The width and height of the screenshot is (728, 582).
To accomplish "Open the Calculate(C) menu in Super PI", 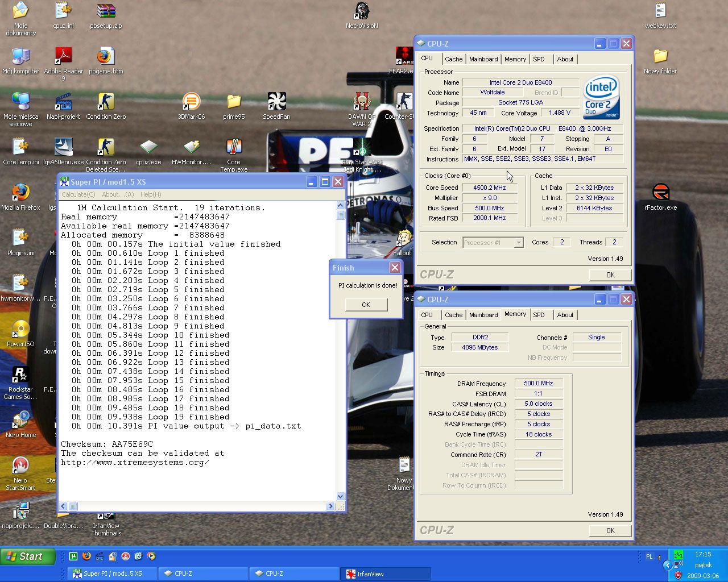I will coord(78,194).
